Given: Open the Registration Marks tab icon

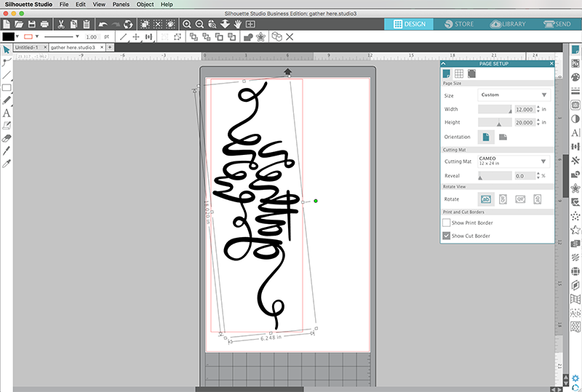Looking at the screenshot, I should (x=471, y=73).
